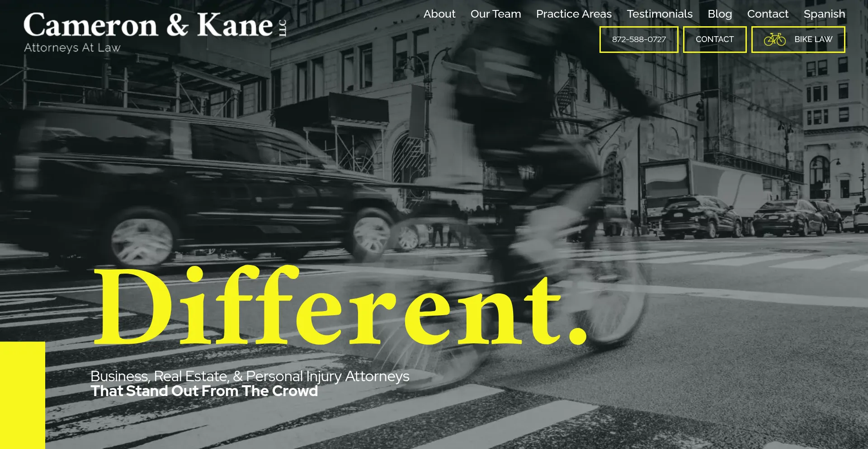The height and width of the screenshot is (449, 868).
Task: Call the 872-588-0727 phone button
Action: [x=638, y=39]
